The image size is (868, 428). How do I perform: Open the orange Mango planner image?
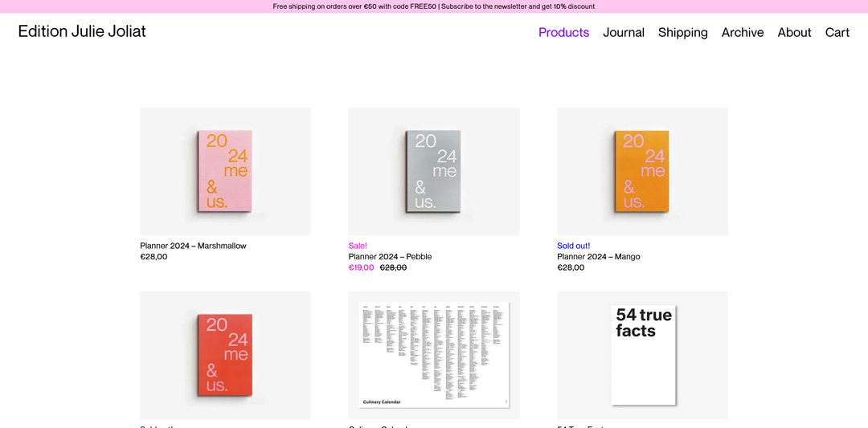pos(642,171)
